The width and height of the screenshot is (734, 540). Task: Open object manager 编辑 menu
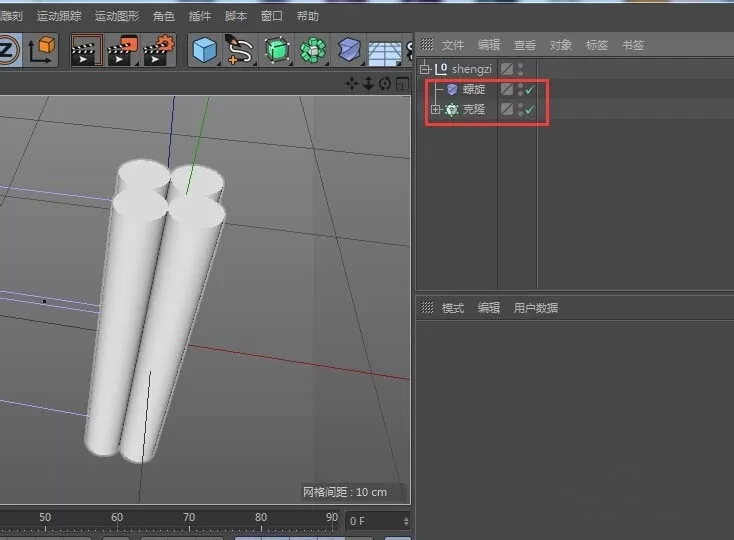[489, 45]
